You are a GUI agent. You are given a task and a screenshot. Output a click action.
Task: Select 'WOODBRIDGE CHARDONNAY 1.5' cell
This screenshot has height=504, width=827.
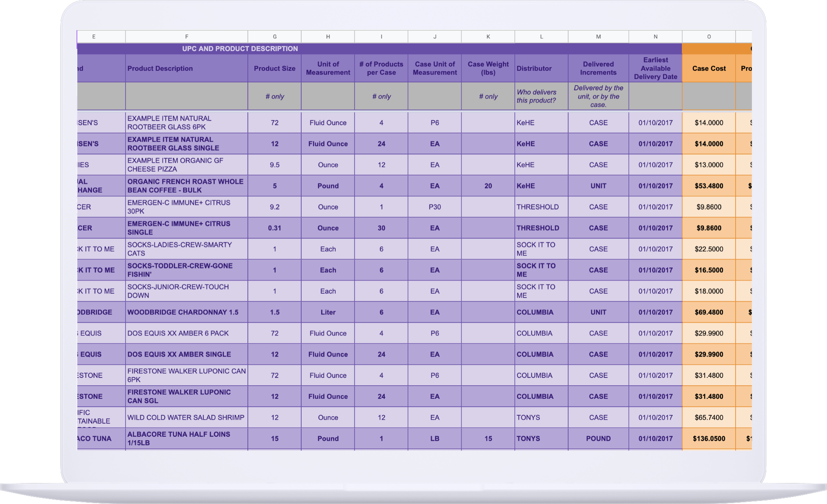pyautogui.click(x=187, y=312)
